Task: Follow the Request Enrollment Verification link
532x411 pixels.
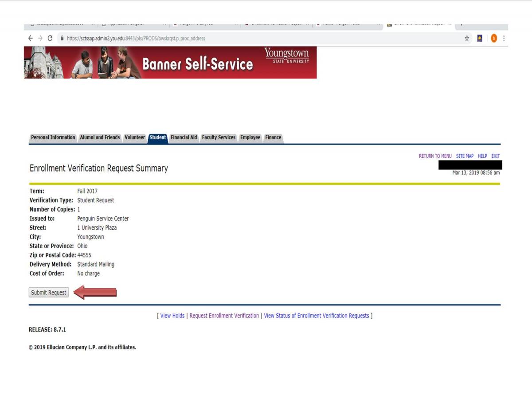Action: pos(224,316)
